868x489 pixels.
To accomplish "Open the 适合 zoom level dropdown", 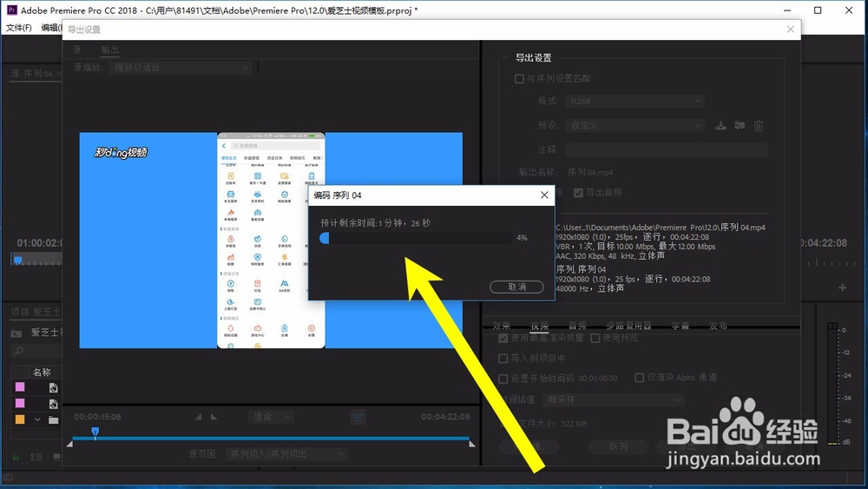I will pos(271,416).
